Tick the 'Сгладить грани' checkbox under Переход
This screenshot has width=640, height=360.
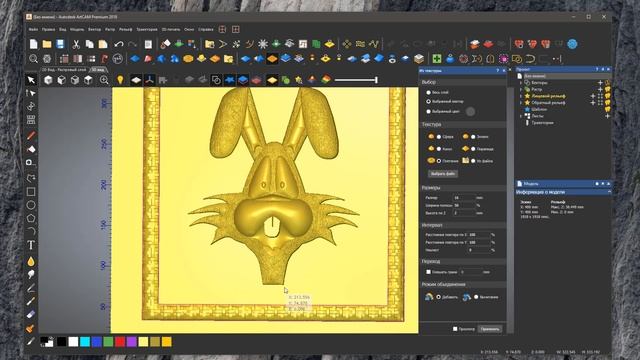click(429, 272)
